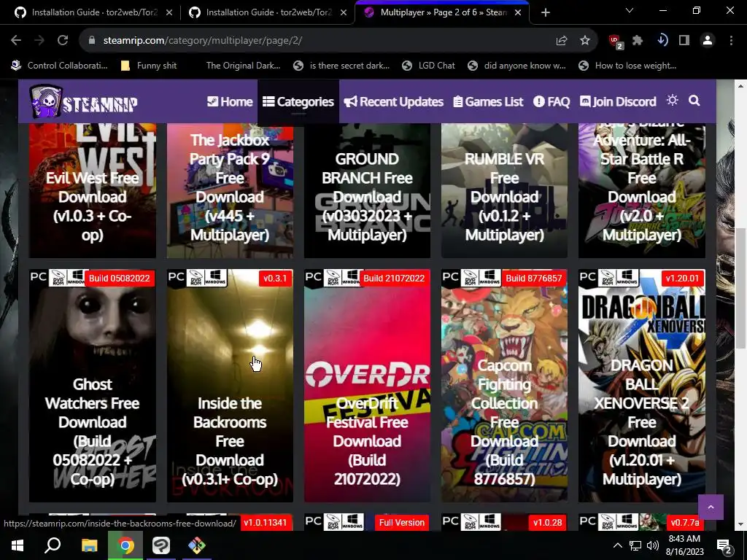Open Evil West Free Download card
This screenshot has width=747, height=560.
93,190
